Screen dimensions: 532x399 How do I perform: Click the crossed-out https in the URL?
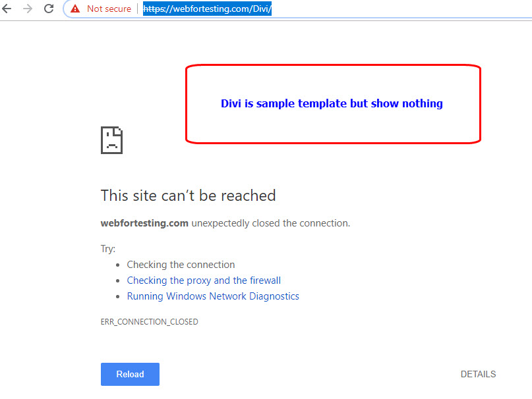[156, 9]
